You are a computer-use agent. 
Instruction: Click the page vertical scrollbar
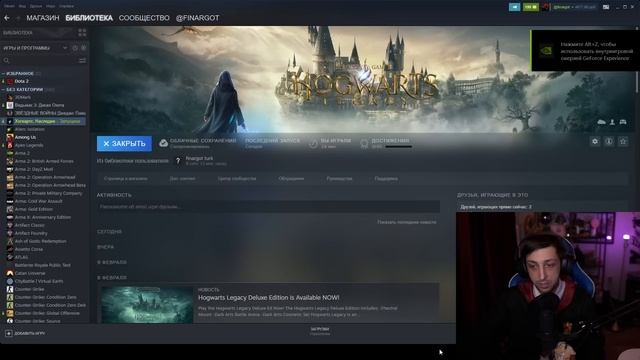tap(637, 61)
